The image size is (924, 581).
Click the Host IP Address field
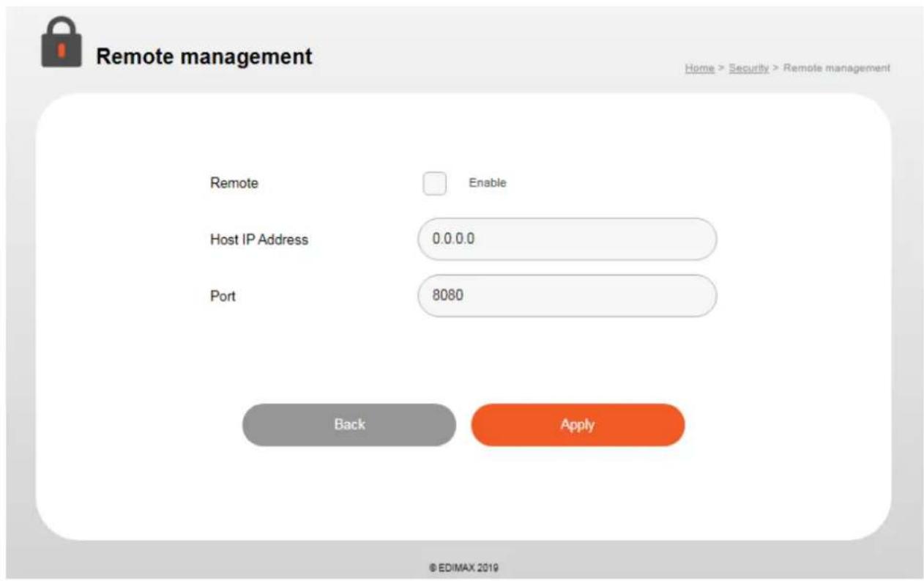(x=567, y=239)
